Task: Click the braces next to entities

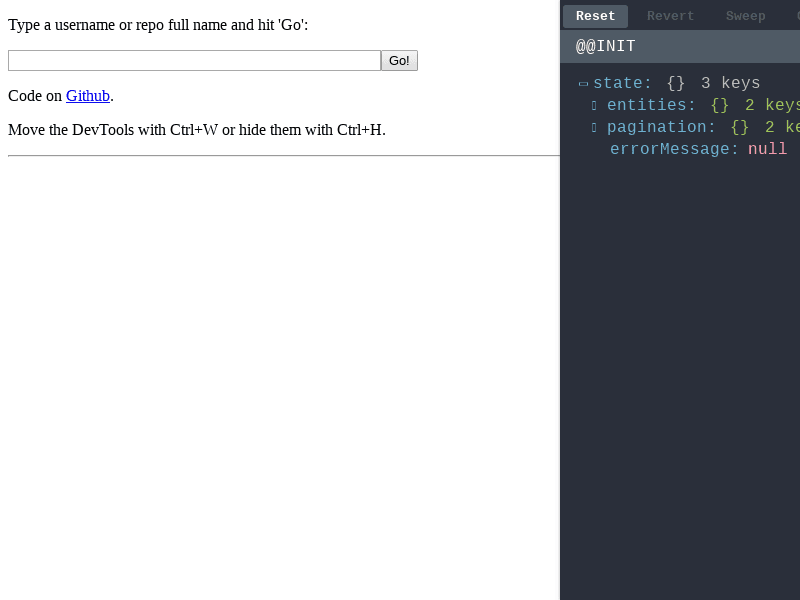Action: [719, 105]
